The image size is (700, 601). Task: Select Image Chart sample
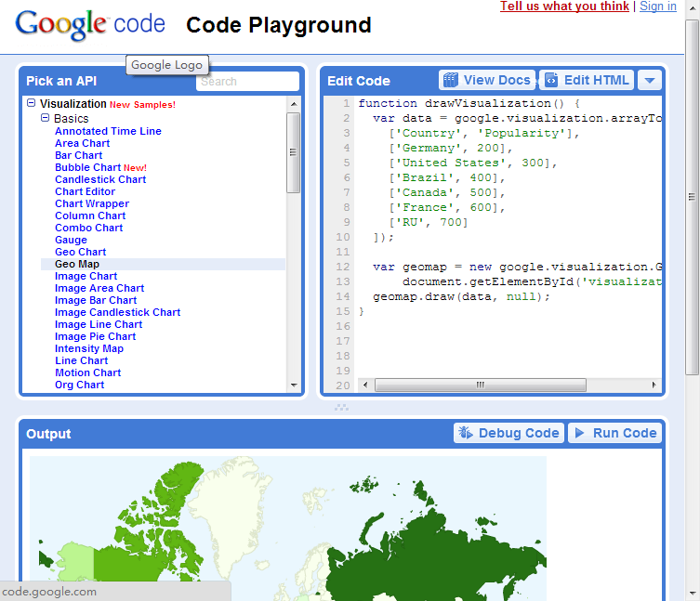pos(86,276)
